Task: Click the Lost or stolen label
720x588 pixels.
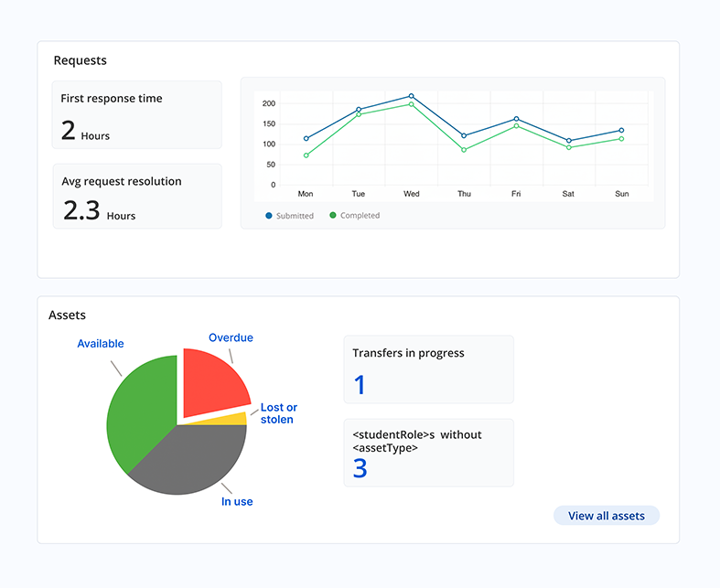Action: point(278,413)
